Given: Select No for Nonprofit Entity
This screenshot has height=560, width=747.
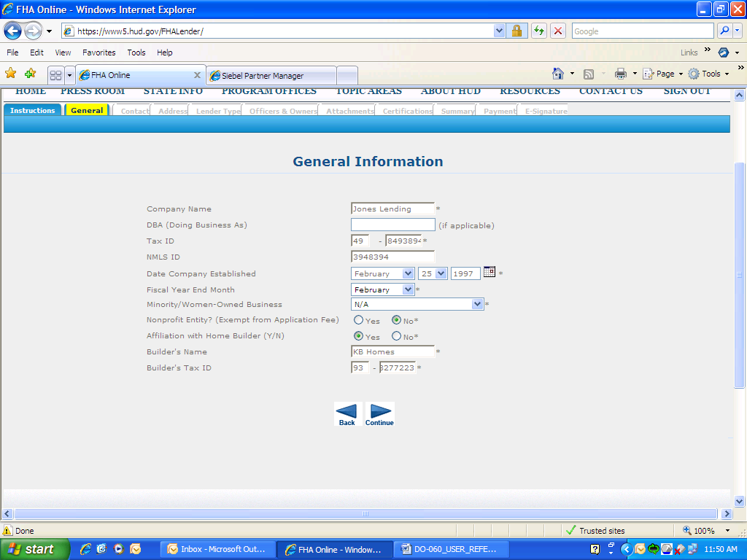Looking at the screenshot, I should coord(396,320).
